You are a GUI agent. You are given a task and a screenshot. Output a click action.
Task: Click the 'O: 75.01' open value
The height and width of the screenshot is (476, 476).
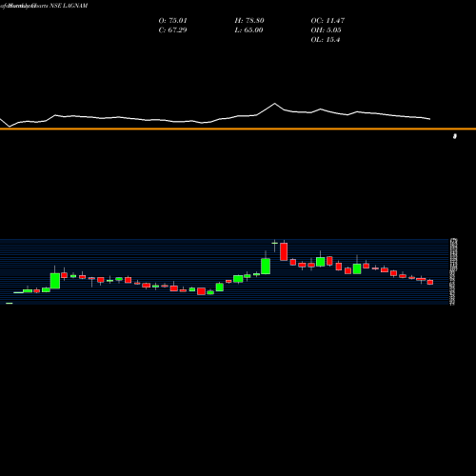(x=173, y=21)
